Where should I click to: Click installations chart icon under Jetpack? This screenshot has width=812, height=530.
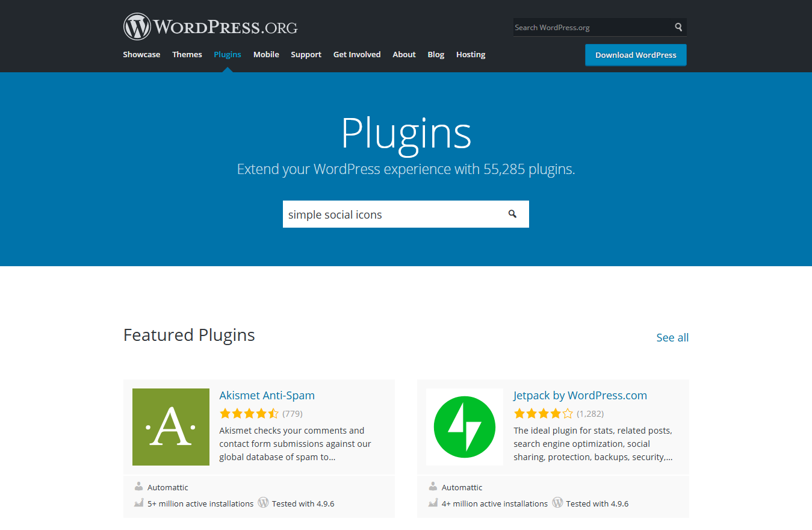pyautogui.click(x=433, y=503)
